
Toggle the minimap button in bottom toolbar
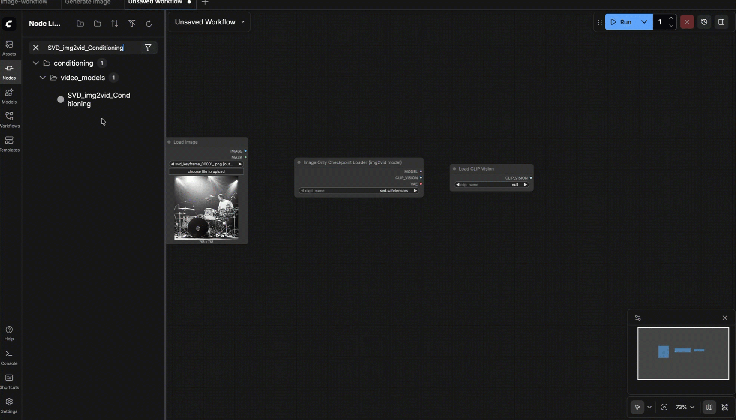click(709, 407)
